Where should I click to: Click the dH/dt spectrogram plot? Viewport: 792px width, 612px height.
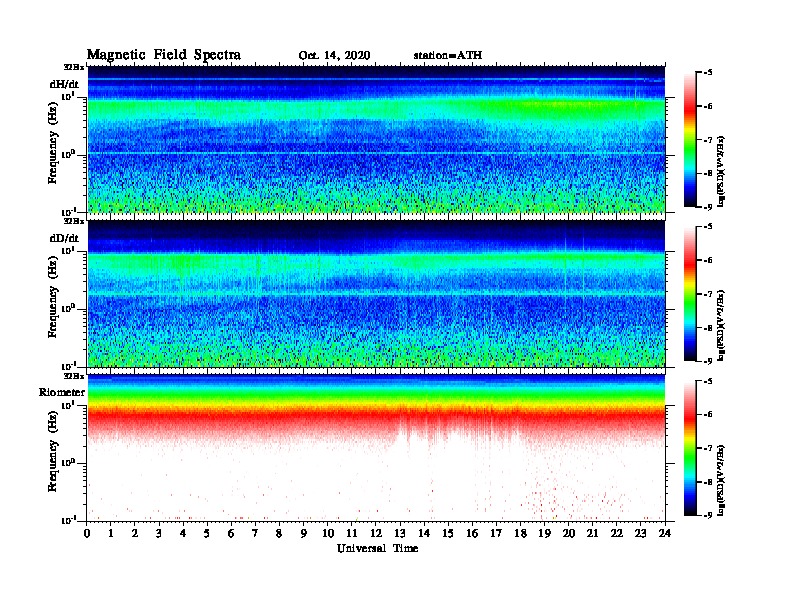tap(376, 139)
